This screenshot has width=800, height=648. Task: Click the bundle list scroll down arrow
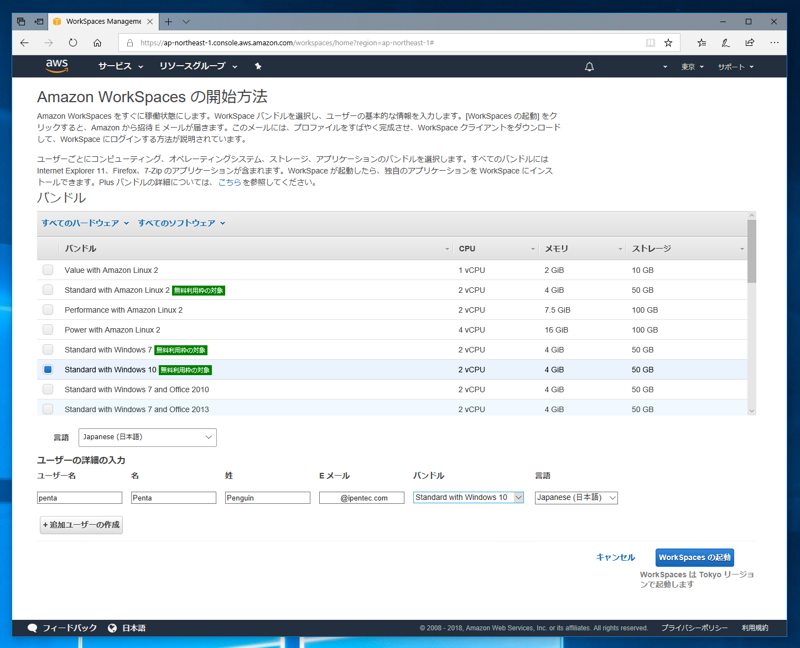752,411
